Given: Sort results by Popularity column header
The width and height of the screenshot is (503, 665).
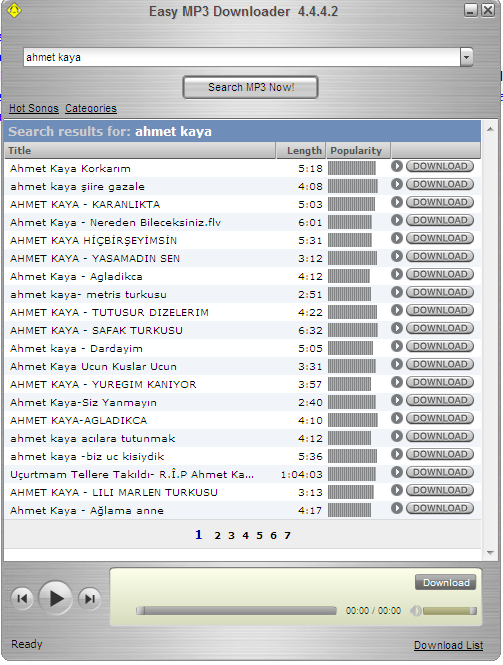Looking at the screenshot, I should [x=358, y=151].
